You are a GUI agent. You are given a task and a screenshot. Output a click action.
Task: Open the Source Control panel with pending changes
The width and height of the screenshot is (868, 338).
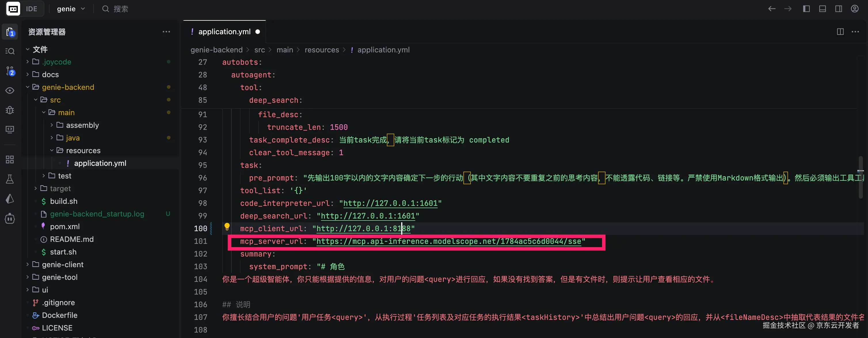10,71
